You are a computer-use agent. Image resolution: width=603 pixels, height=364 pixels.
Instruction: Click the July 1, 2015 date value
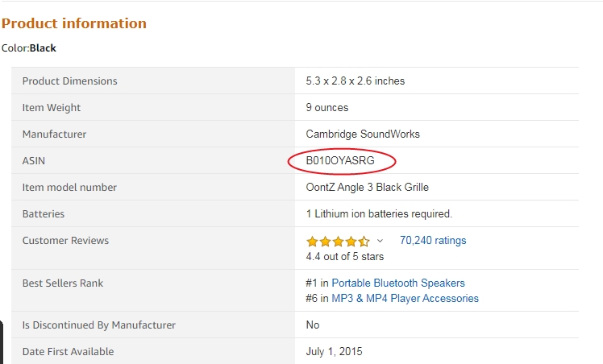tap(334, 351)
